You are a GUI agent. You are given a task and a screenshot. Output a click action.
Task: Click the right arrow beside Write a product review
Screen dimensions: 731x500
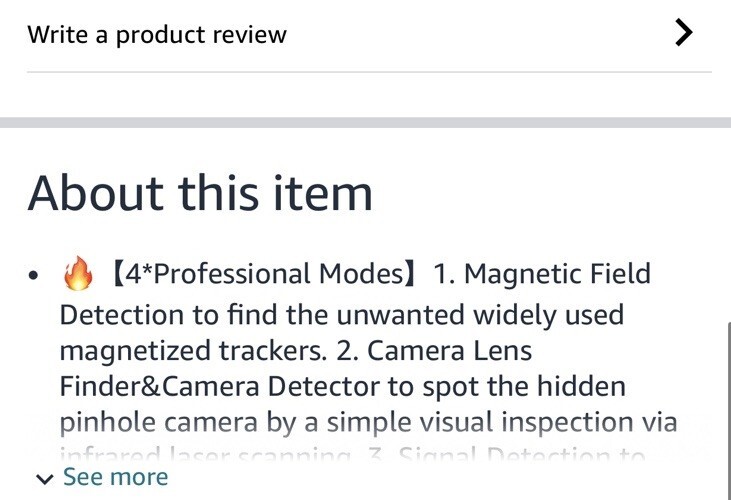[x=684, y=34]
